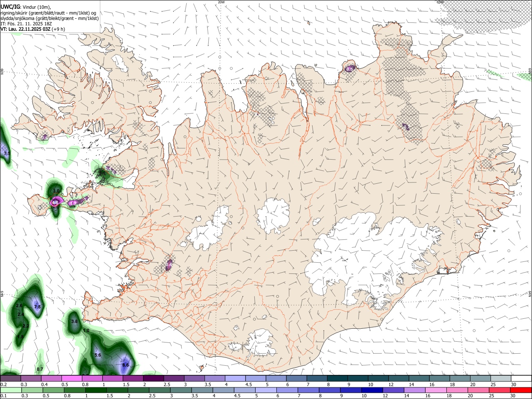The width and height of the screenshot is (532, 399).
Task: Select the 'VT: Lau. 22.11.2025 03Z (+9 h)' line
Action: 32,29
